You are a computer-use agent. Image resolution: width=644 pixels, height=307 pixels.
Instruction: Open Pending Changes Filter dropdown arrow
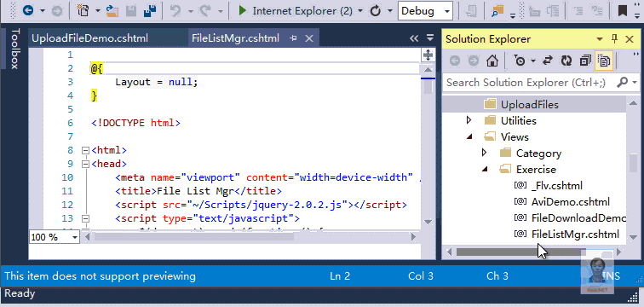tap(533, 61)
